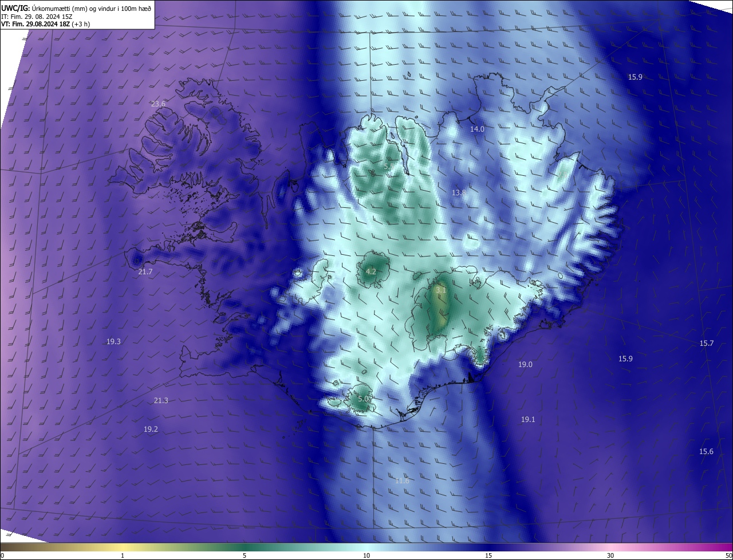Click the color scale tick label 0
The height and width of the screenshot is (560, 733).
click(2, 555)
